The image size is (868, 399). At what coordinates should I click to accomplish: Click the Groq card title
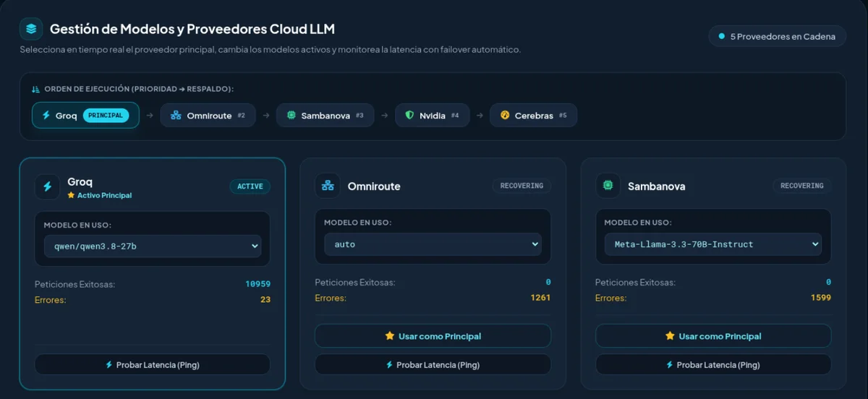80,182
